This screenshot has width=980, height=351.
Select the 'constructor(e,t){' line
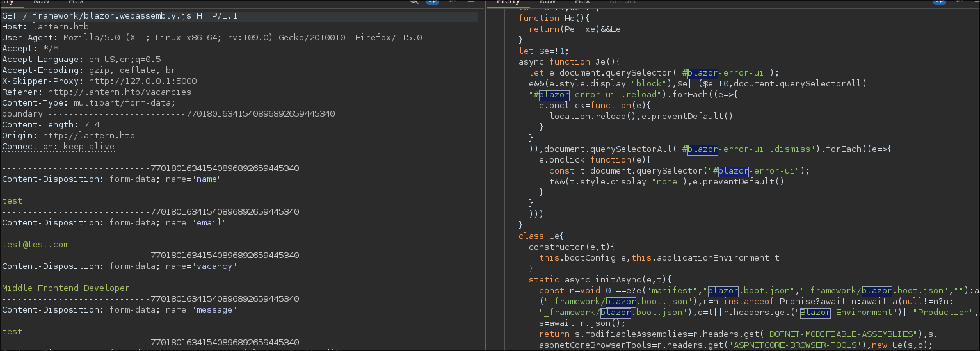pyautogui.click(x=572, y=247)
